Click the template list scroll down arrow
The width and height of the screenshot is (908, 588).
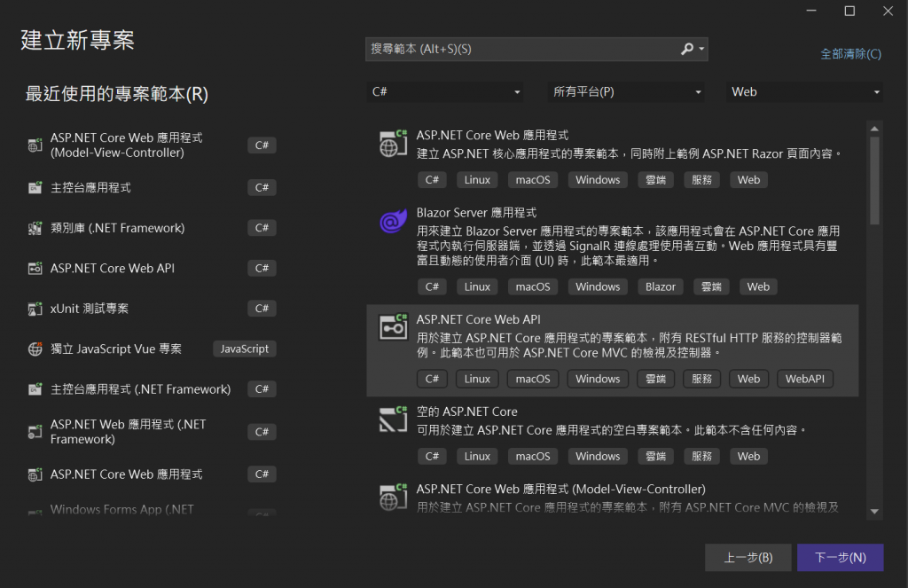point(874,512)
